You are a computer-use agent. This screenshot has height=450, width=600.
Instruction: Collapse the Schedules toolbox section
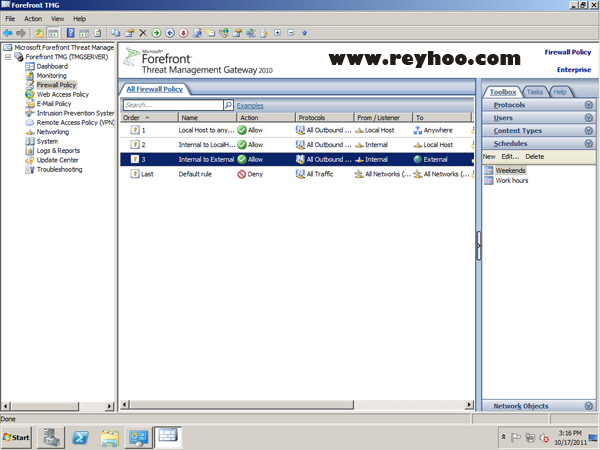[538, 144]
